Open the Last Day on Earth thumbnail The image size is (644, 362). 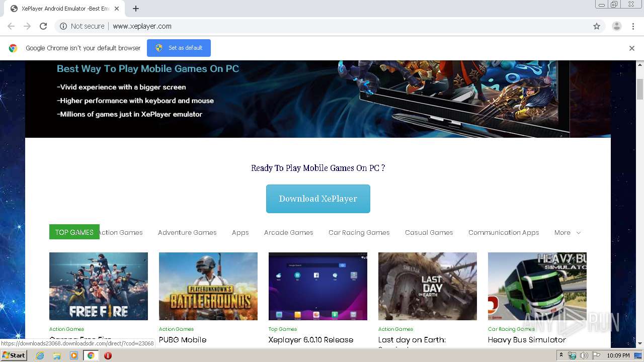click(428, 286)
